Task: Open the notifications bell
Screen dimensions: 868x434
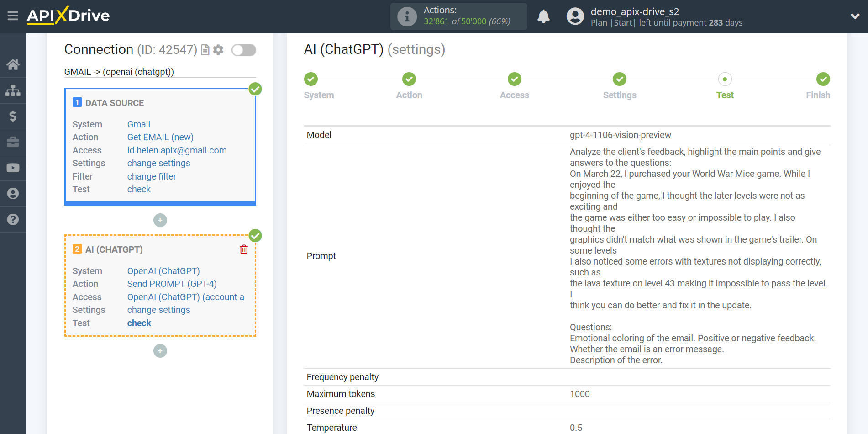Action: point(543,16)
